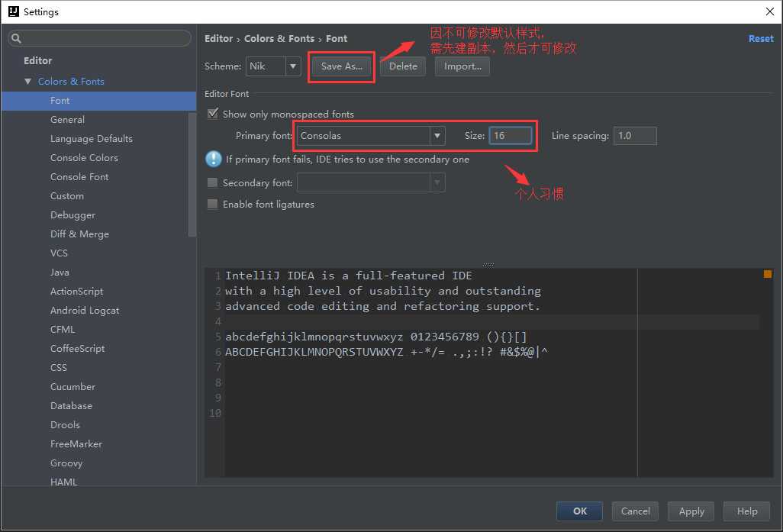783x532 pixels.
Task: Click the search magnifier icon
Action: (16, 38)
